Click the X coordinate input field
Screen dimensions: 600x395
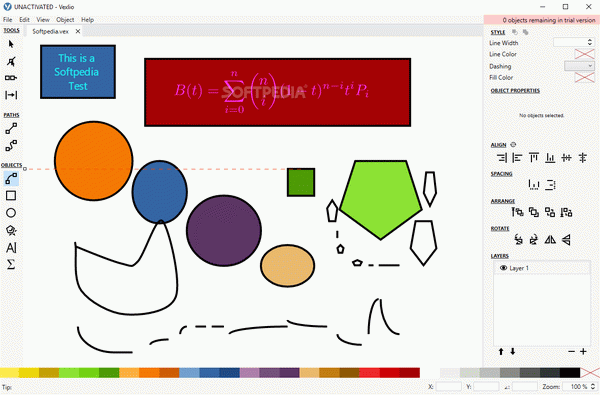coord(448,387)
